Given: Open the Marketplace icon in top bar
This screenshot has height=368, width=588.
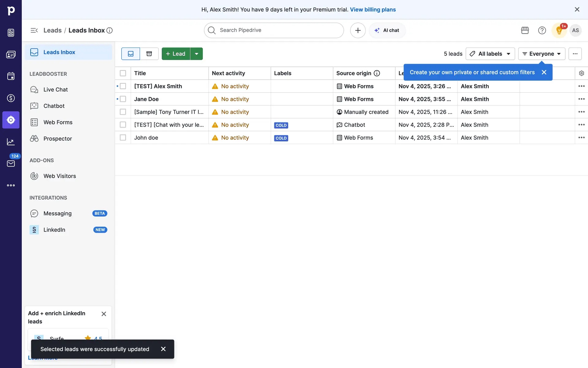Looking at the screenshot, I should tap(525, 30).
